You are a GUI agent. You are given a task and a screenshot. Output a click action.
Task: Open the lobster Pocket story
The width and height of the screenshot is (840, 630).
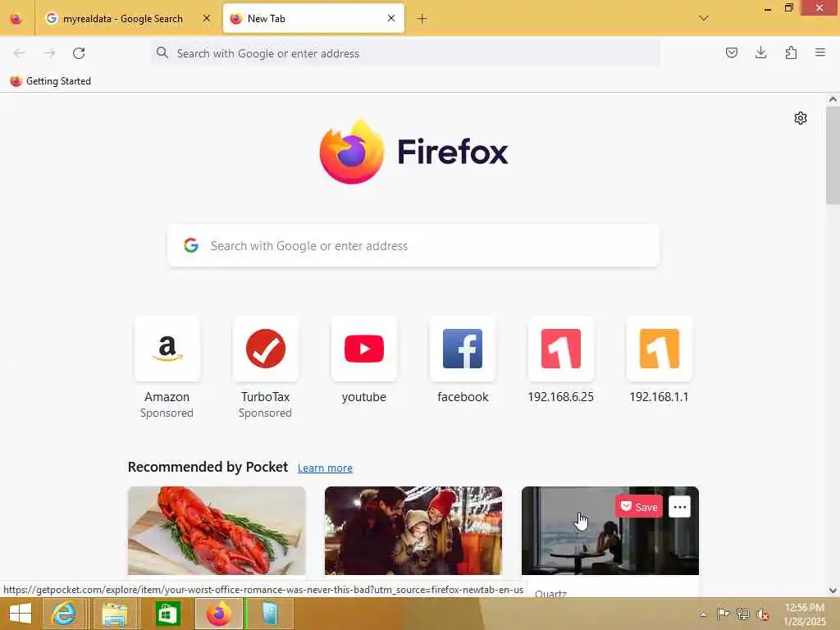point(217,531)
